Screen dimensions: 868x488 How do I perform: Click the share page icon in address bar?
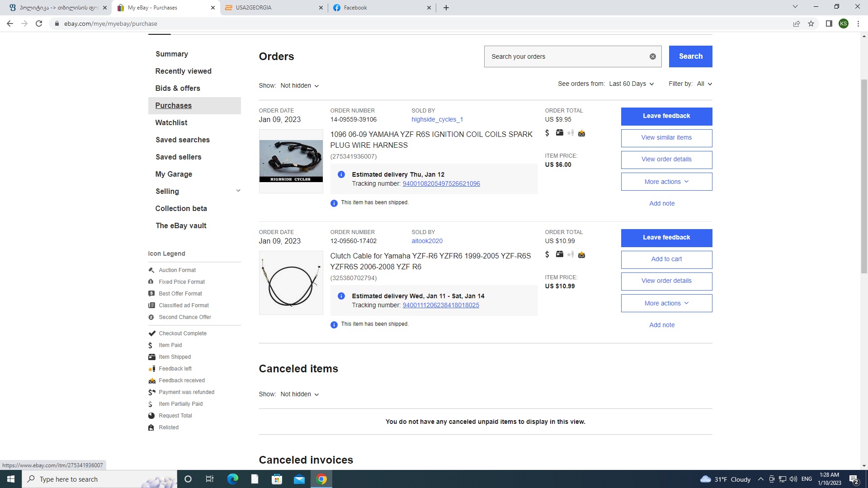796,23
